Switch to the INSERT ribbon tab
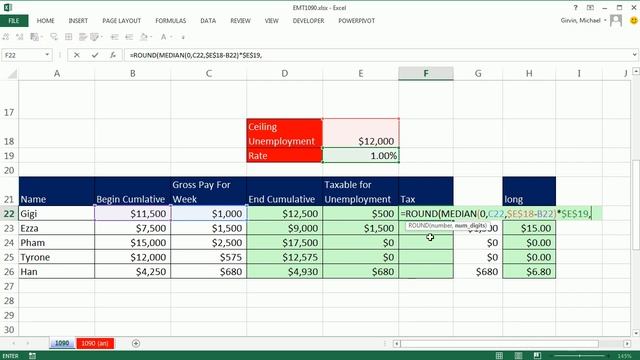 (78, 20)
